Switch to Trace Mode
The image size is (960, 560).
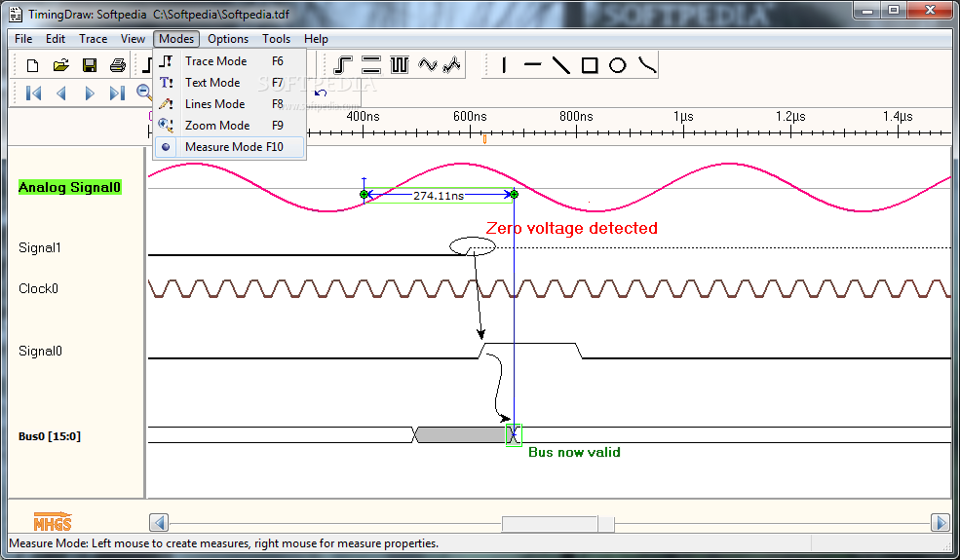point(230,61)
